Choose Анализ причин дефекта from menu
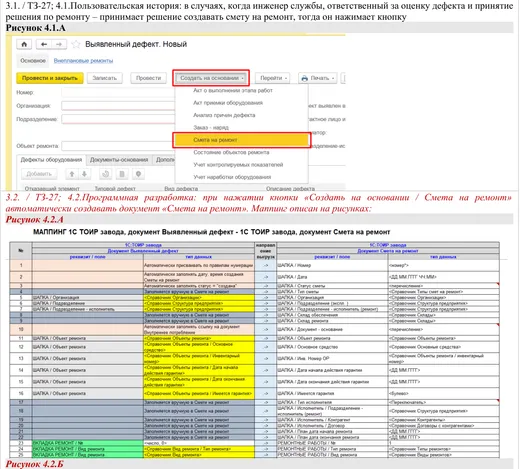This screenshot has height=469, width=520. pyautogui.click(x=224, y=115)
